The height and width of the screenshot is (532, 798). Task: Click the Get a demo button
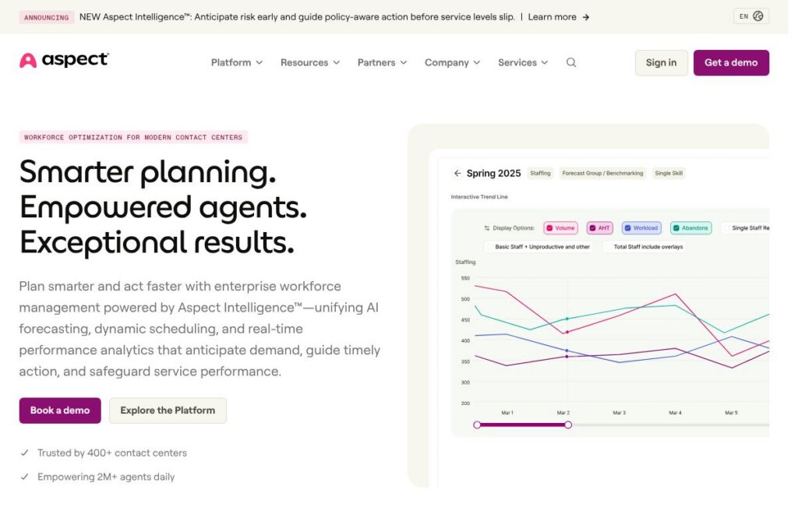click(731, 63)
